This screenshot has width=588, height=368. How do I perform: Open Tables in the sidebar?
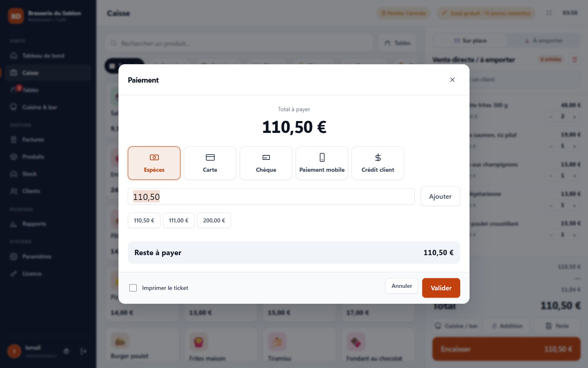pos(48,90)
